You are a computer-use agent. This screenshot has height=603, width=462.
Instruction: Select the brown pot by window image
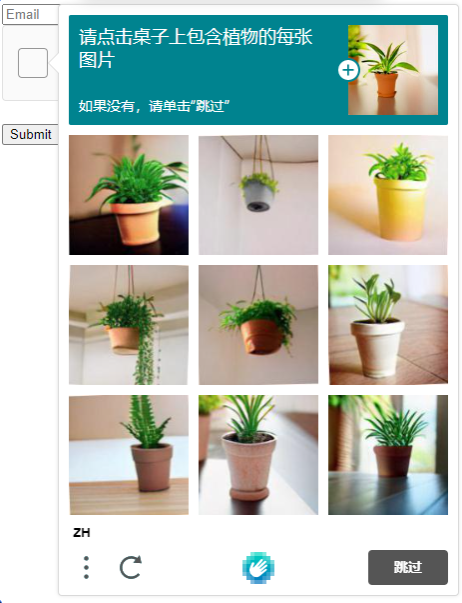388,455
